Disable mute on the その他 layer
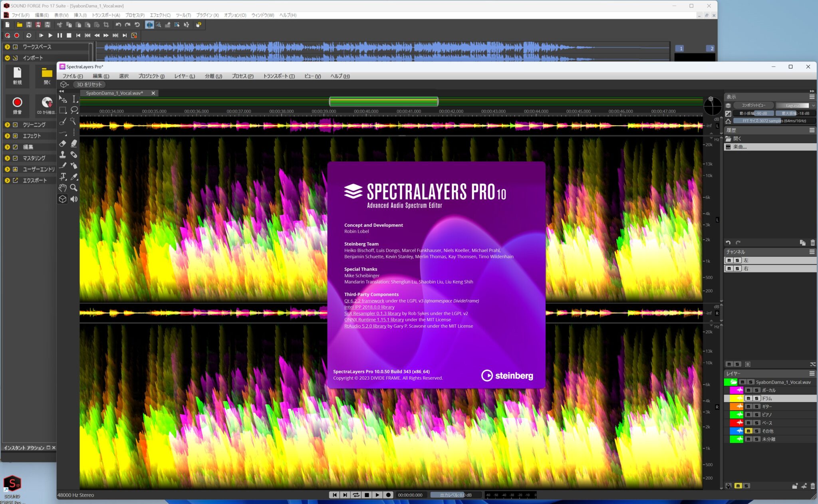 (x=748, y=431)
